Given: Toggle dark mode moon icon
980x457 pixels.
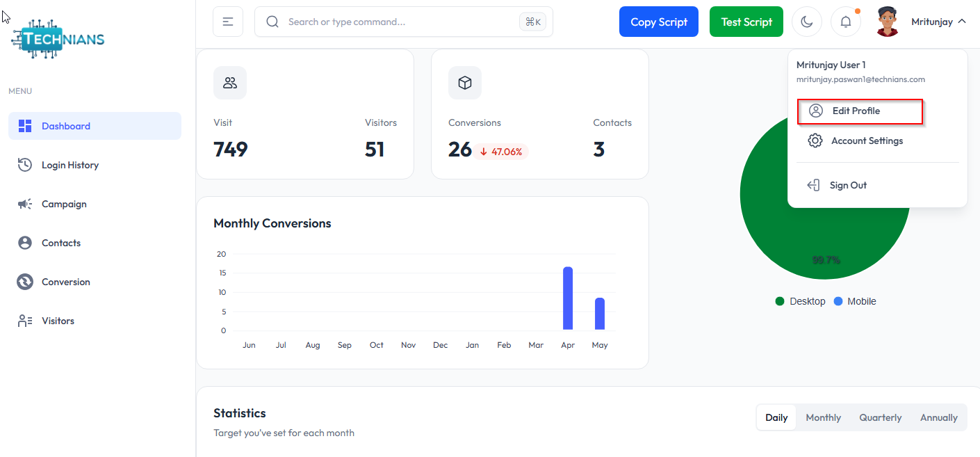Looking at the screenshot, I should click(807, 22).
